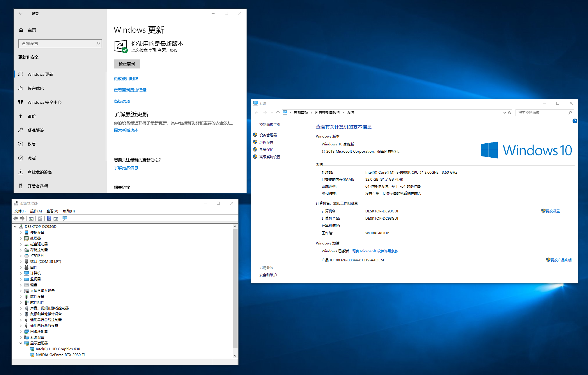Open Windows 安全中心 shield entry

pyautogui.click(x=60, y=102)
